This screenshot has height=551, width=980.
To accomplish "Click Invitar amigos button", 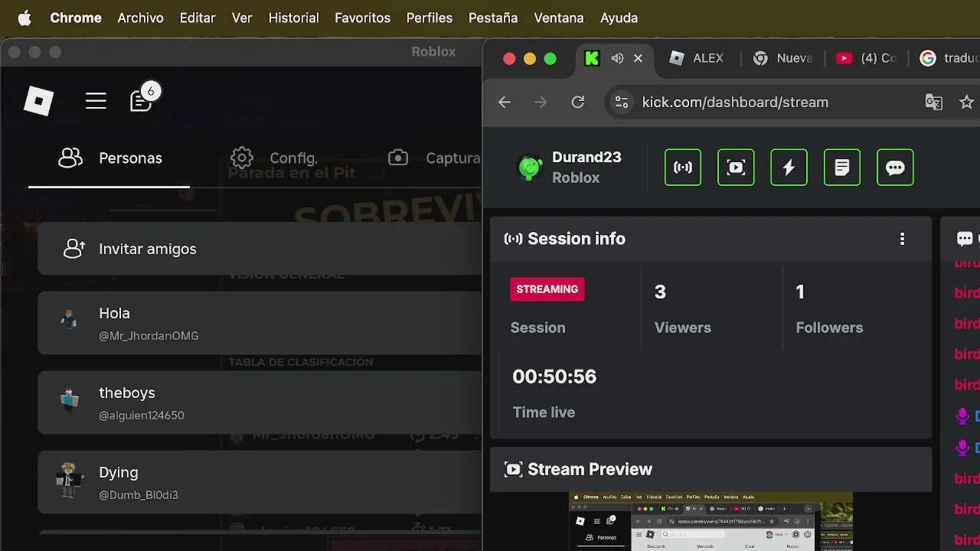I will point(260,249).
